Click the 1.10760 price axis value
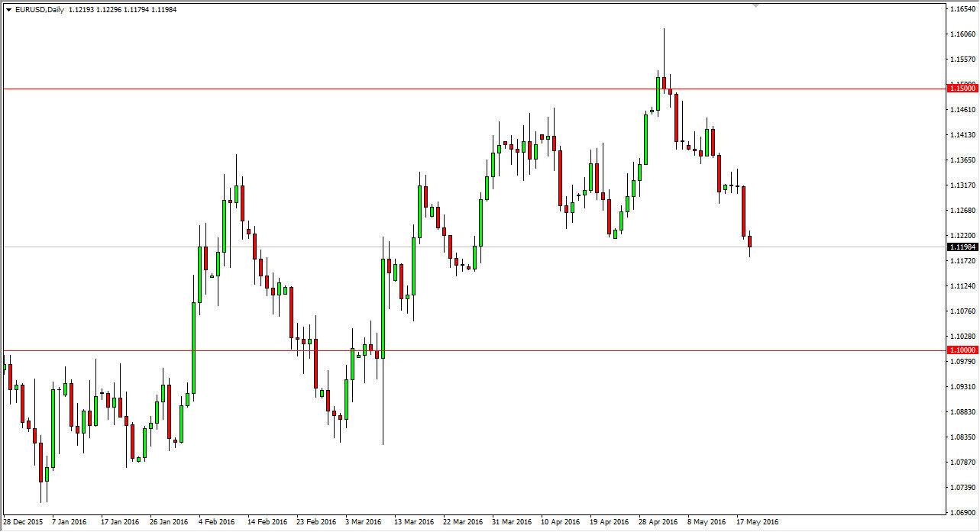This screenshot has width=980, height=532. (x=962, y=311)
